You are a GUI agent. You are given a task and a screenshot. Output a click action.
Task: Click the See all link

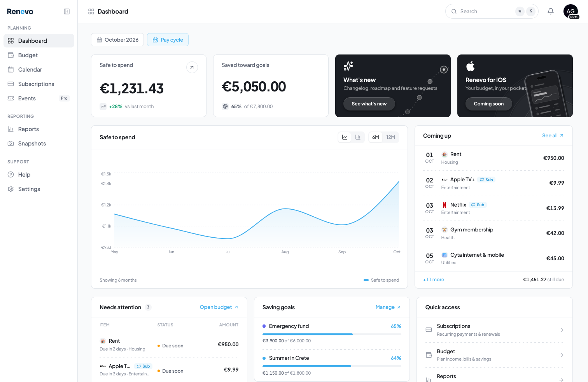553,136
